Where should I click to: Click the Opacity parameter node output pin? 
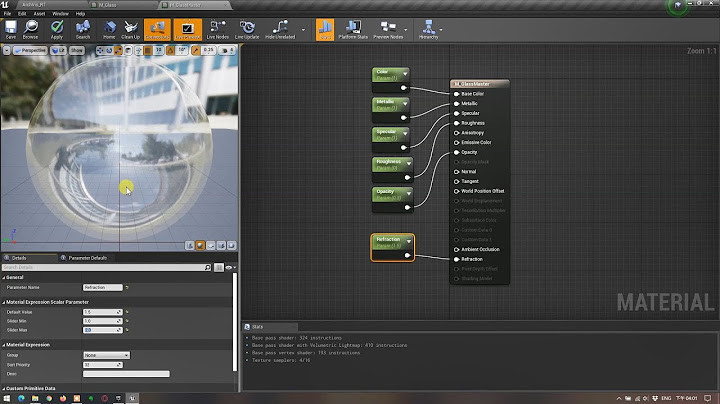point(407,208)
